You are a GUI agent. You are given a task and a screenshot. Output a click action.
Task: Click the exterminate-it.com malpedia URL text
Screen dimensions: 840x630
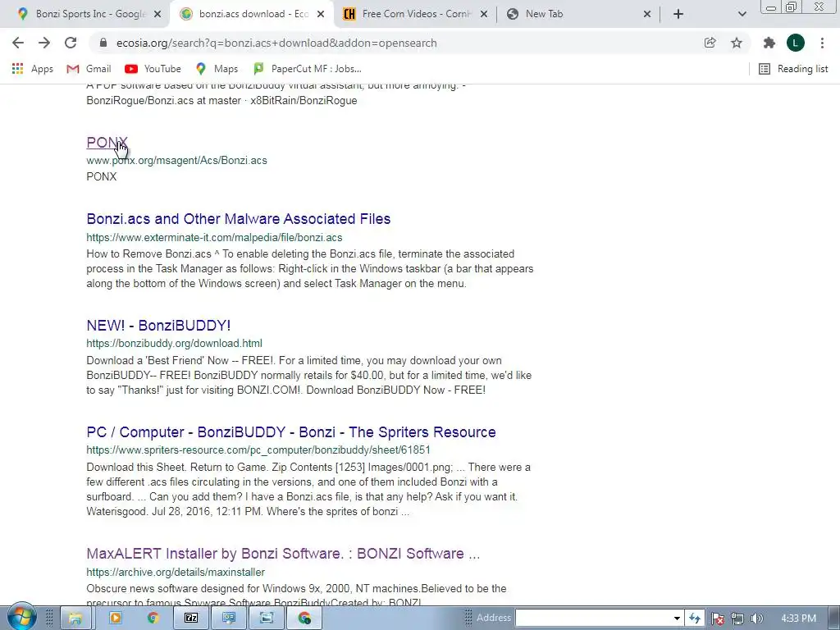point(214,237)
